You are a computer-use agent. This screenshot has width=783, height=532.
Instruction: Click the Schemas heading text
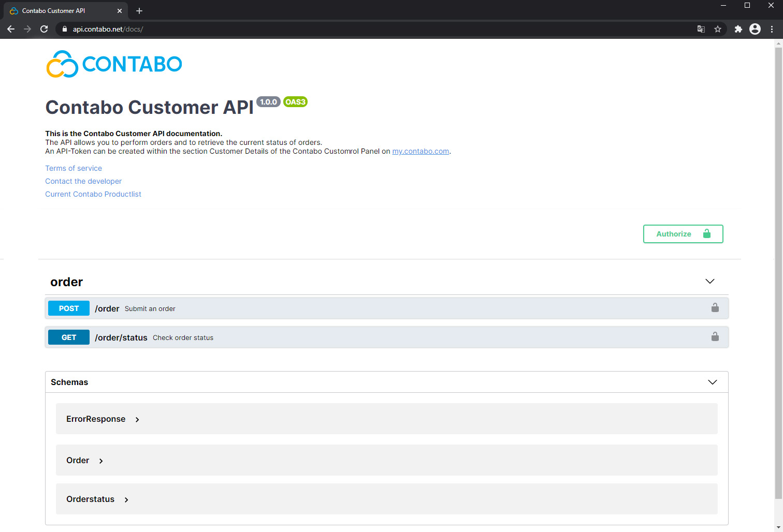coord(69,382)
